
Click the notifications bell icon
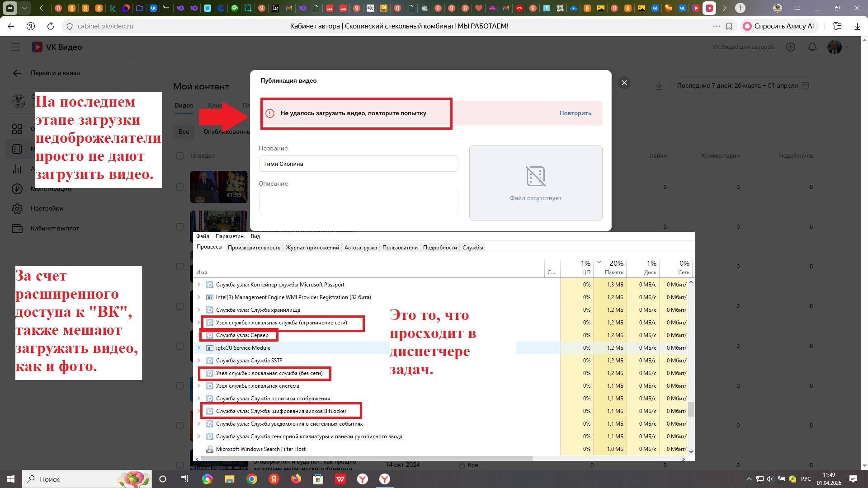812,47
